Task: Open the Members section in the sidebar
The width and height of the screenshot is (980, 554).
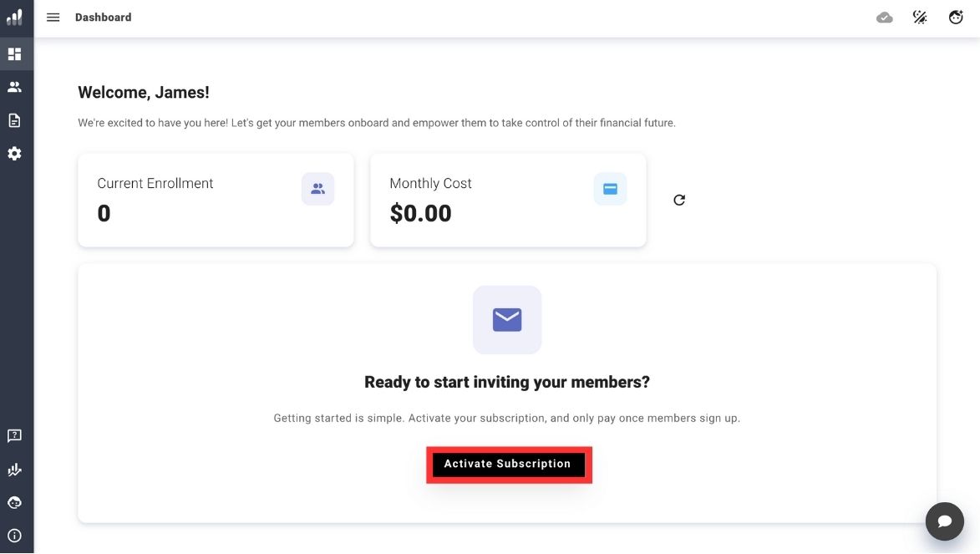Action: [14, 86]
